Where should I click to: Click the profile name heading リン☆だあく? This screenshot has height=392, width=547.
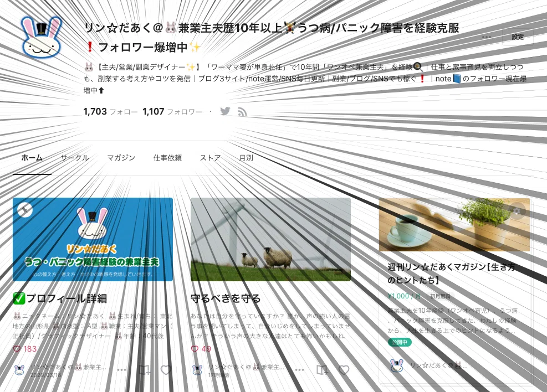click(272, 37)
